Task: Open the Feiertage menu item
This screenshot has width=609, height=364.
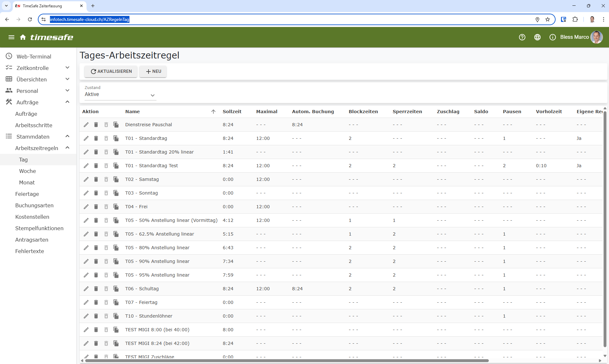Action: pos(27,194)
